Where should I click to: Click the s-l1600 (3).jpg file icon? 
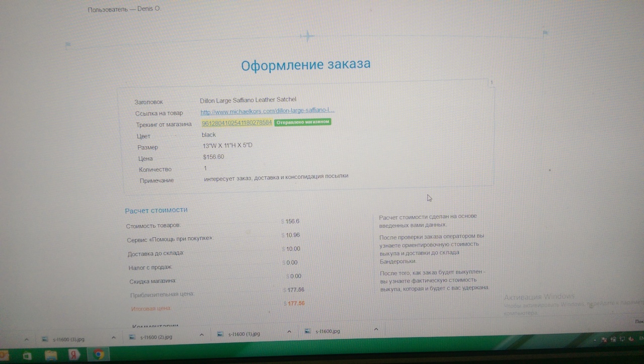click(x=44, y=339)
